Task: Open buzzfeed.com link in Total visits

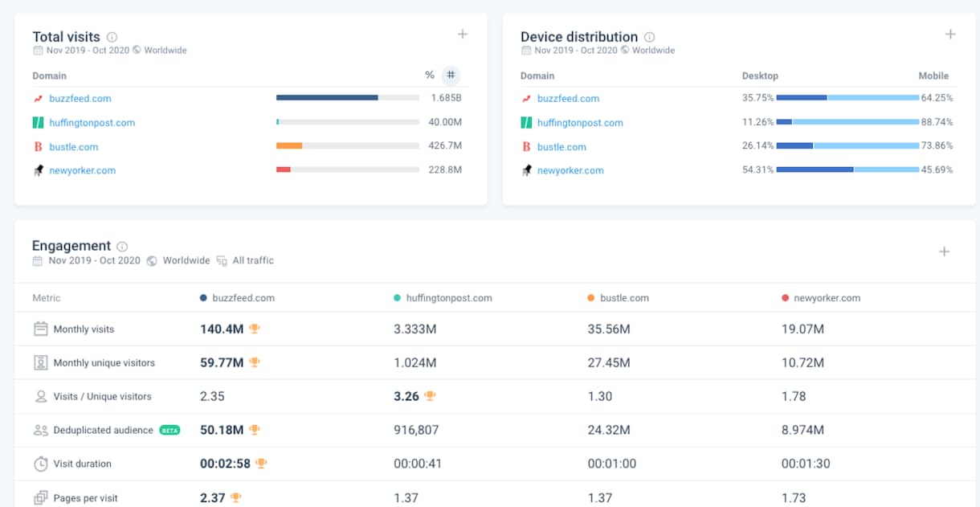Action: point(80,99)
